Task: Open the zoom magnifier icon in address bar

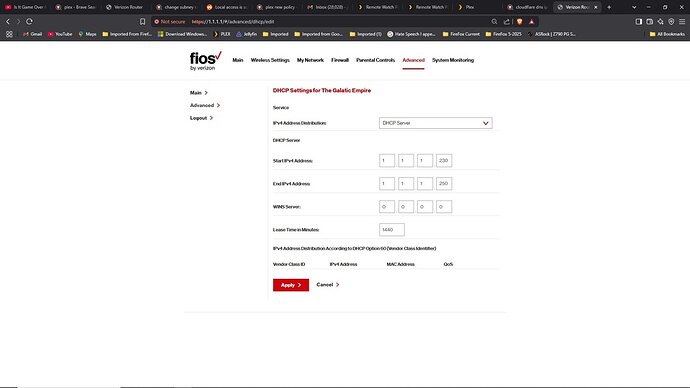Action: [494, 22]
